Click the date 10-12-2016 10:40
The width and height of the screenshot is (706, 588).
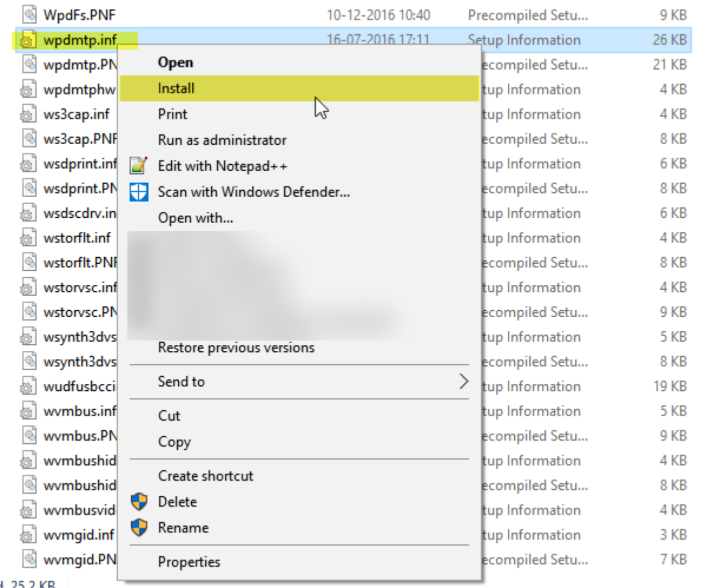point(379,15)
